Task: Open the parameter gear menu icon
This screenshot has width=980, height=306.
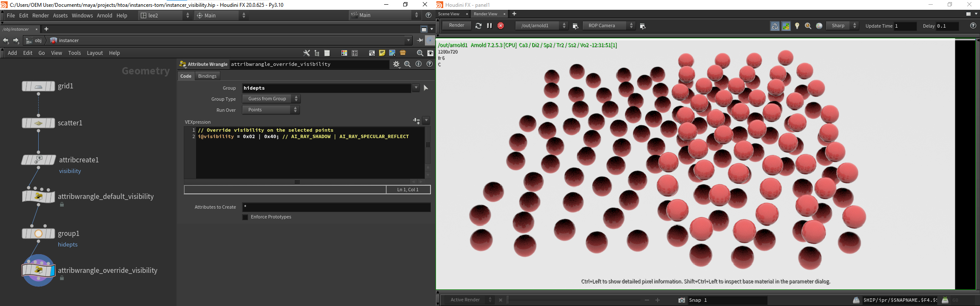Action: point(396,64)
